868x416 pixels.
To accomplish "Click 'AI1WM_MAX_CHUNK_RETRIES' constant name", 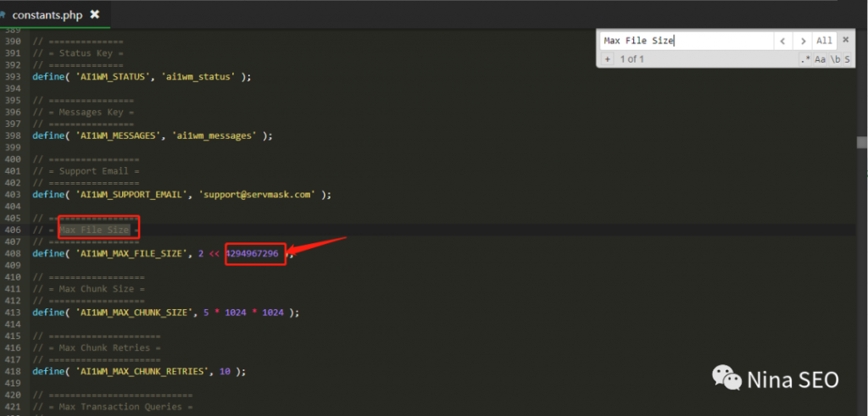I will [x=142, y=371].
